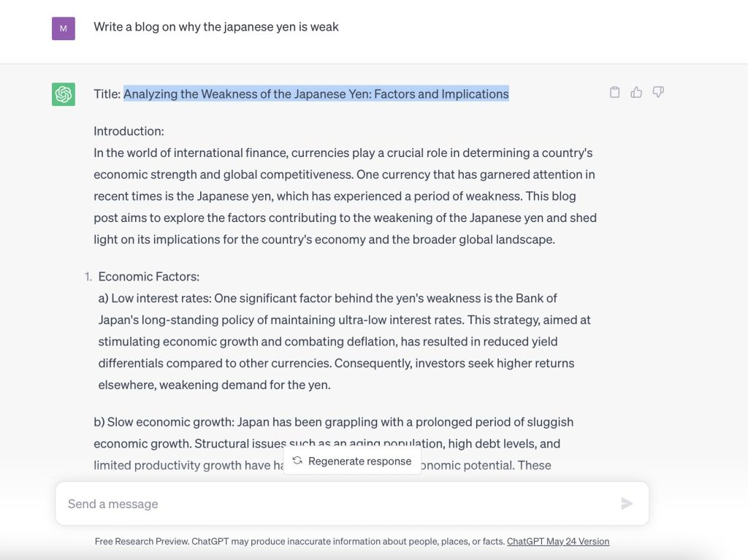Give the response a thumbs up

point(636,92)
